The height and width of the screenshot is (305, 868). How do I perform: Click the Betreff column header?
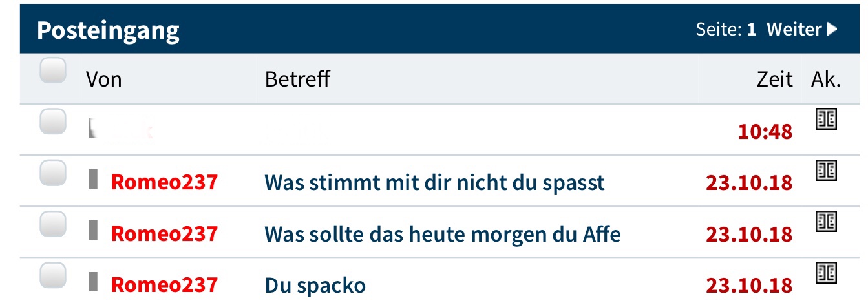click(x=297, y=79)
